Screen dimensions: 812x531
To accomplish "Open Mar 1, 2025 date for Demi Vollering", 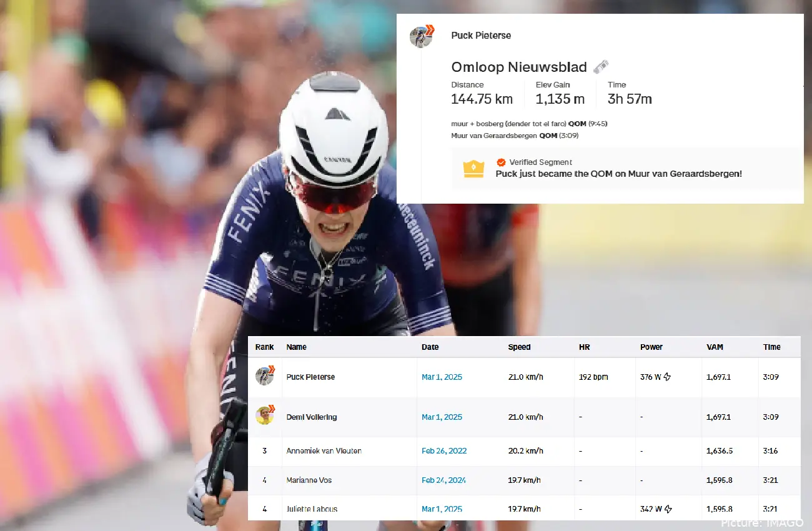I will click(x=442, y=417).
